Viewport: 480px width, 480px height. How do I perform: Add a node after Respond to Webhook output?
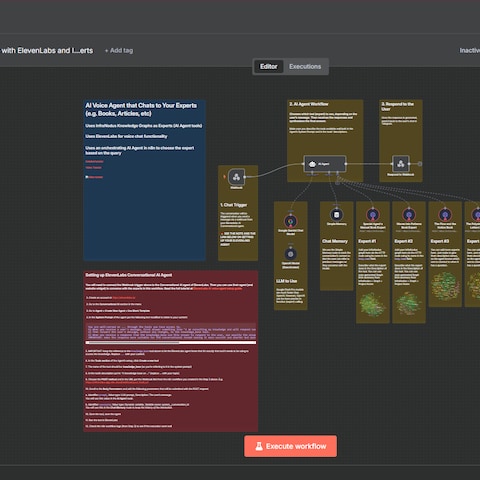click(420, 164)
